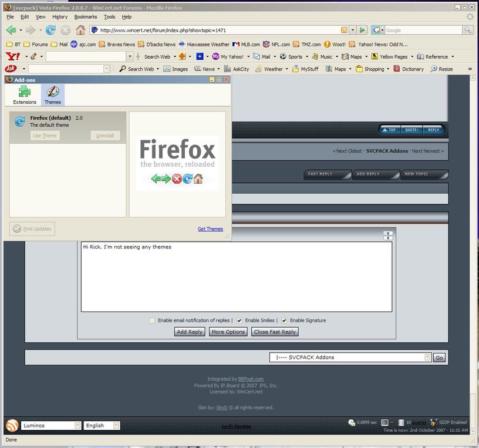Click the MLB.com bookmark

[x=245, y=44]
